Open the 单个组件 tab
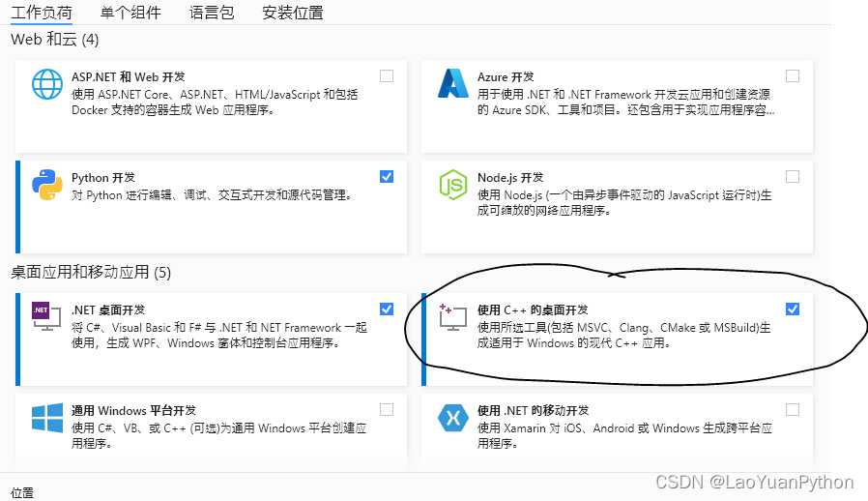The image size is (868, 501). coord(130,13)
